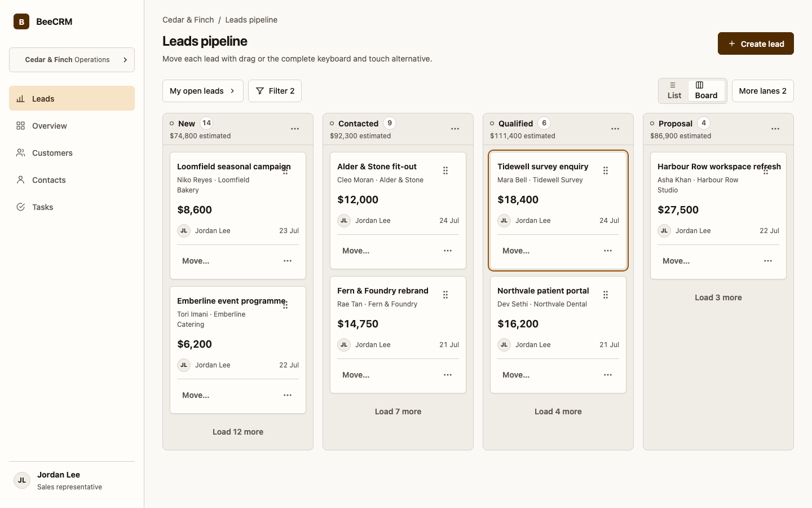Open the Leads sidebar item
Image resolution: width=812 pixels, height=508 pixels.
pos(72,98)
